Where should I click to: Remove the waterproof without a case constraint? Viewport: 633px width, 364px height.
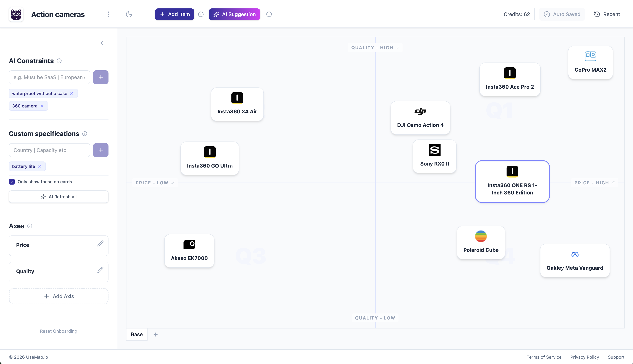point(72,93)
